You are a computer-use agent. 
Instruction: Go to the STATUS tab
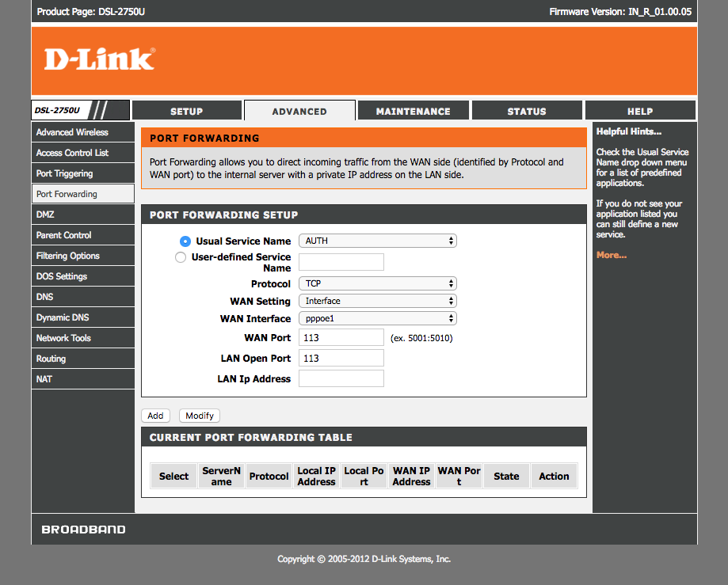pos(527,112)
